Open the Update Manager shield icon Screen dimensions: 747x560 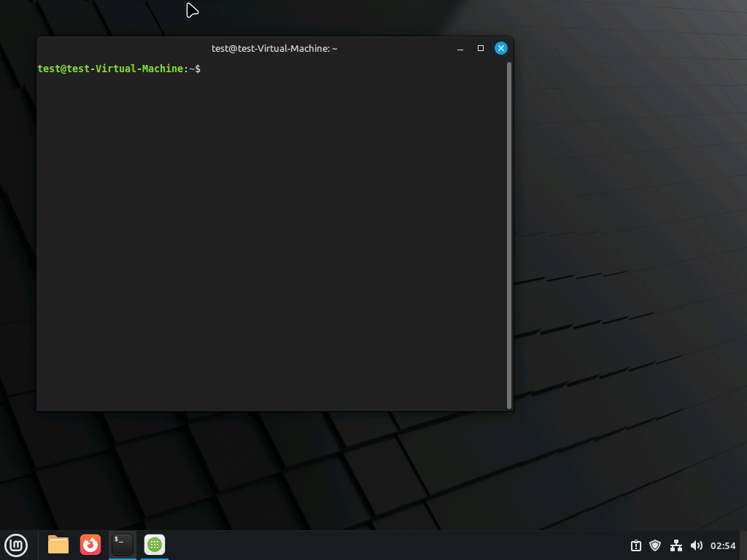(x=655, y=545)
